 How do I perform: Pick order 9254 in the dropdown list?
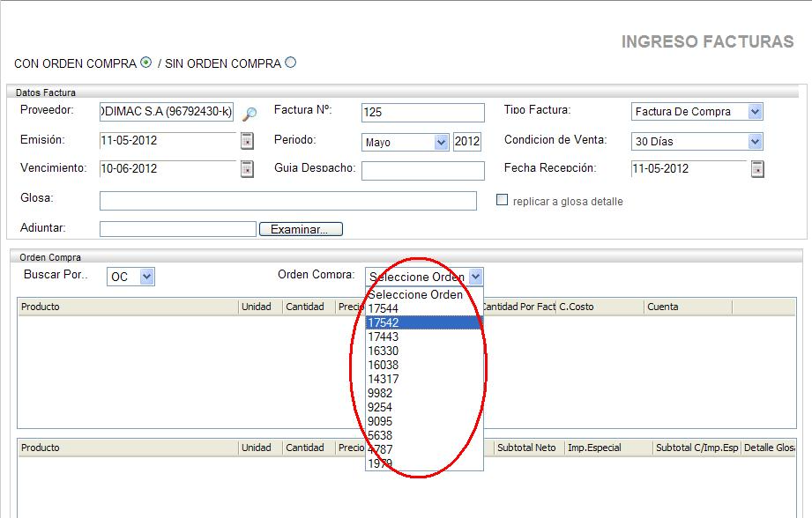[424, 407]
